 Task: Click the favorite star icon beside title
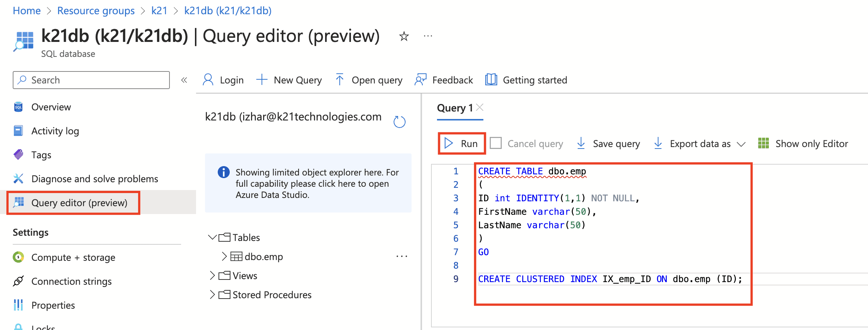pos(404,36)
